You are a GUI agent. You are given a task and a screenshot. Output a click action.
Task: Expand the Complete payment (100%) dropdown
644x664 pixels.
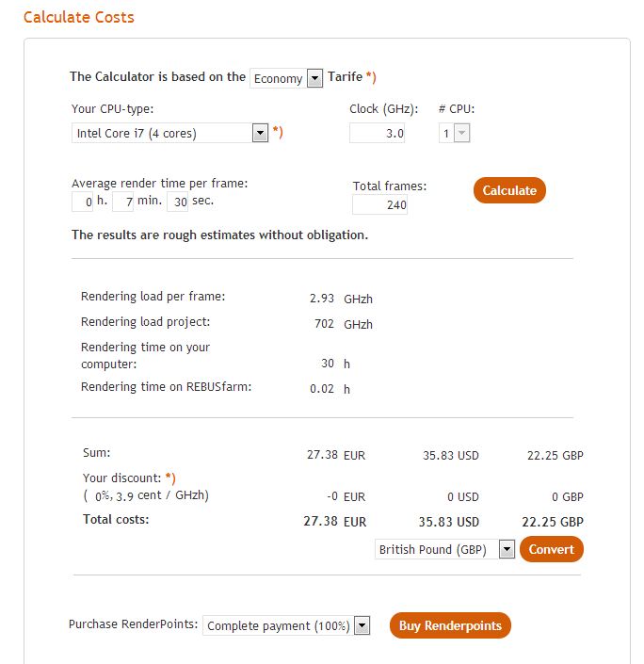[x=287, y=625]
